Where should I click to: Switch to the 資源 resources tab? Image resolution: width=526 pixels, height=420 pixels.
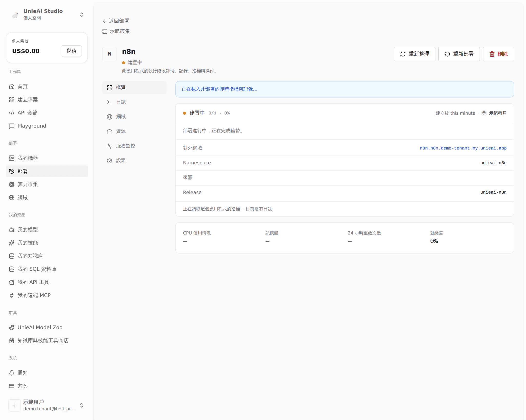(134, 131)
